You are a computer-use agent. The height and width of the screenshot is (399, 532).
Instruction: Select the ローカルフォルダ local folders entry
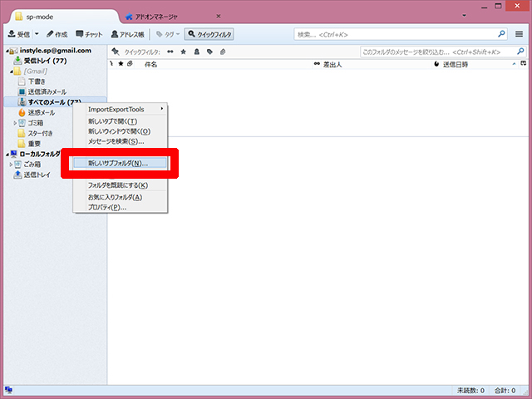click(40, 154)
